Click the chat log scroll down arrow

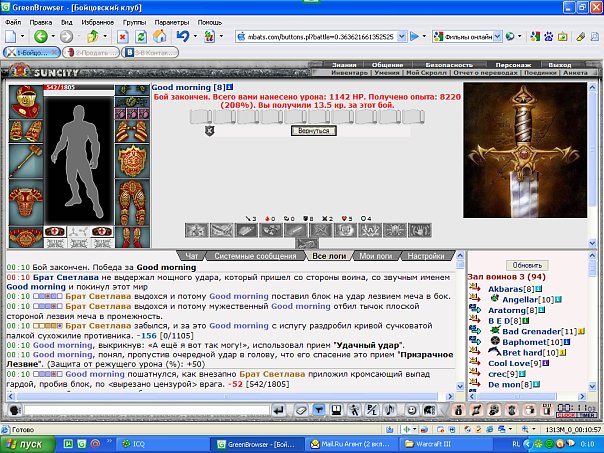click(460, 386)
